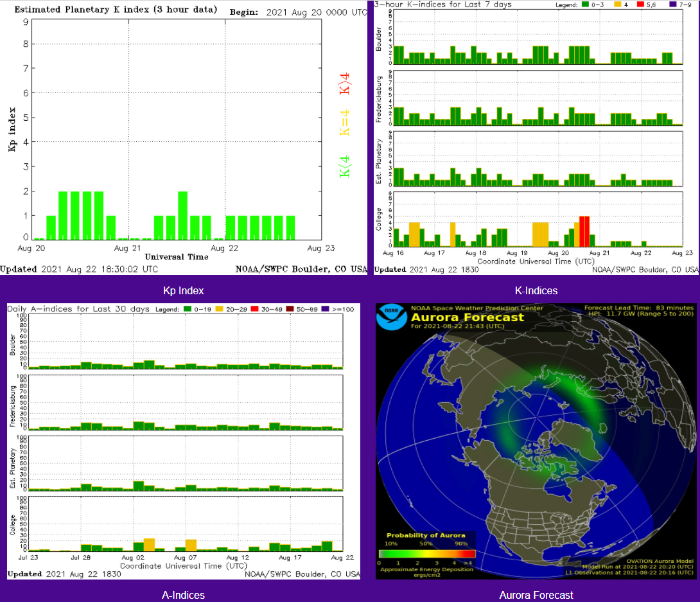Click the red bars in College K-index panel
Image resolution: width=700 pixels, height=602 pixels.
click(584, 231)
